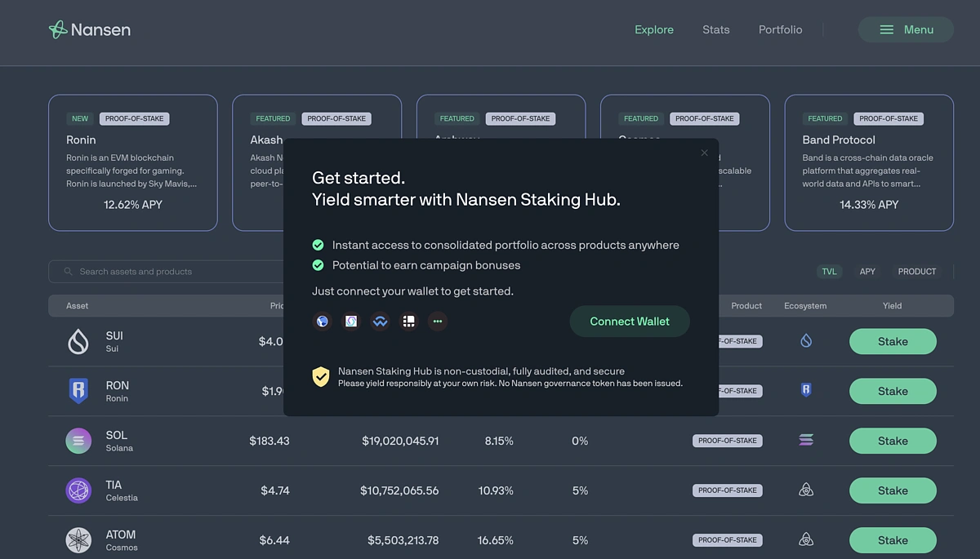Click SOL TVL $19,020,045.91

[x=400, y=441]
